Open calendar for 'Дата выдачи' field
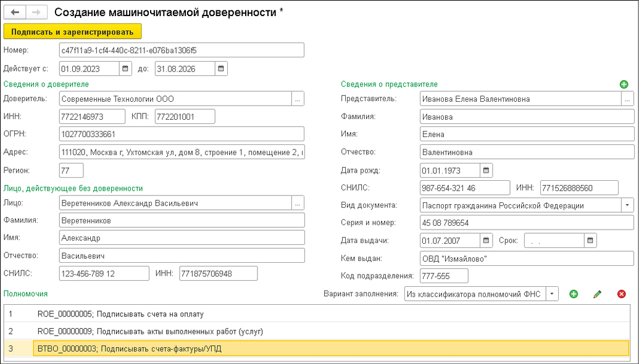Viewport: 639px width, 364px height. click(x=487, y=241)
